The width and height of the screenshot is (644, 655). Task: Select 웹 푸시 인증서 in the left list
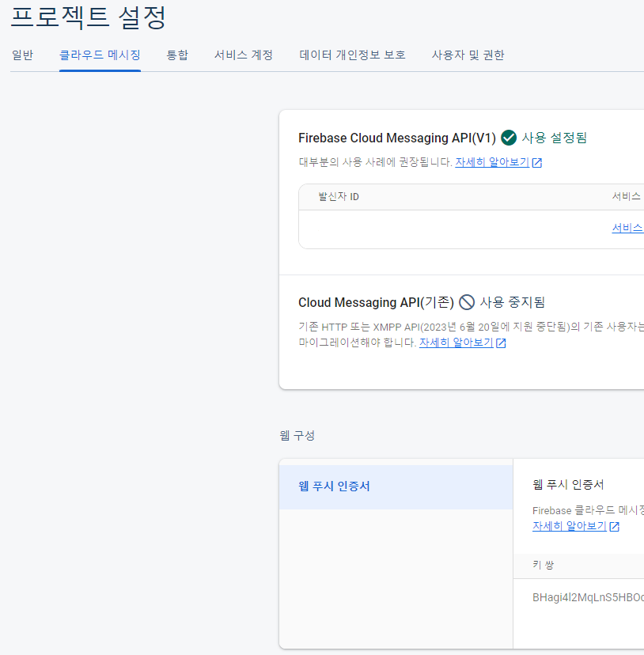(396, 487)
